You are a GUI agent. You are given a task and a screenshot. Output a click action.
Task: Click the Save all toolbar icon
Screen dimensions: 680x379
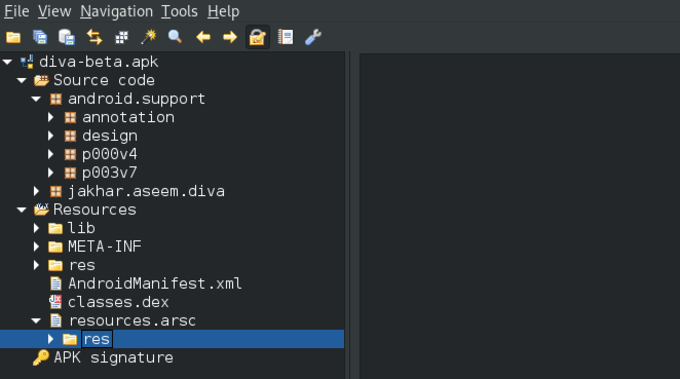pos(40,37)
